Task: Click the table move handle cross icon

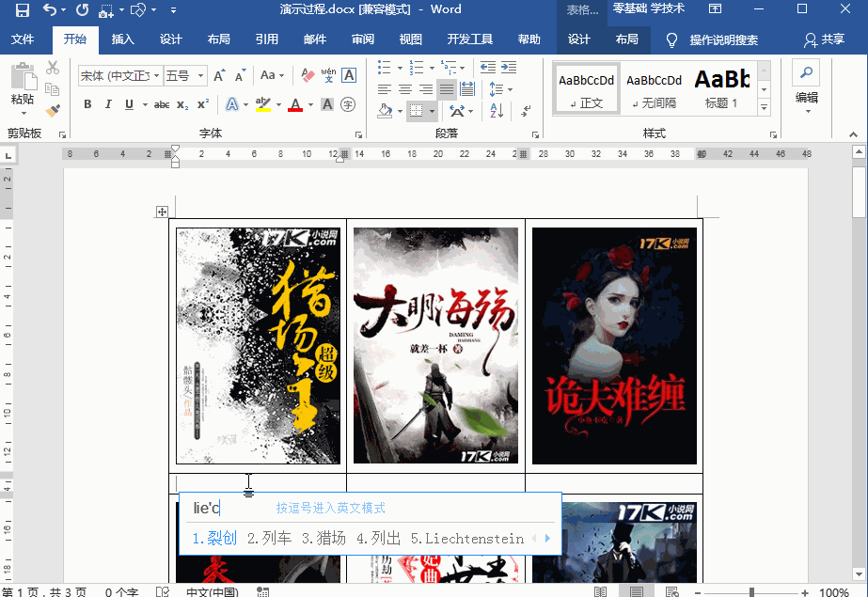Action: coord(162,212)
